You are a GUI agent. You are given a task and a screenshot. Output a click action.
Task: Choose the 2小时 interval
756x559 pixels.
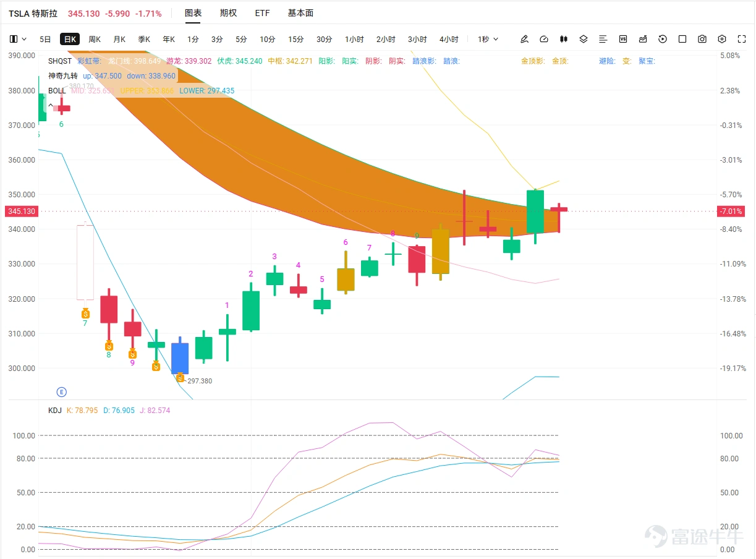[x=386, y=39]
